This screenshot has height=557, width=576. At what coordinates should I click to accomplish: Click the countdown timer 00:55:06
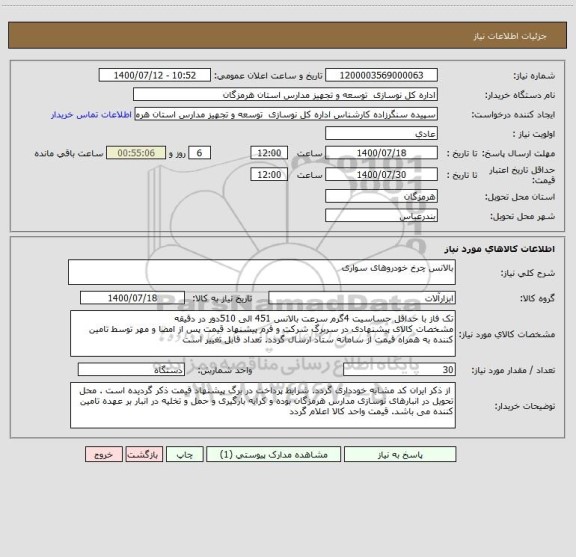coord(136,153)
